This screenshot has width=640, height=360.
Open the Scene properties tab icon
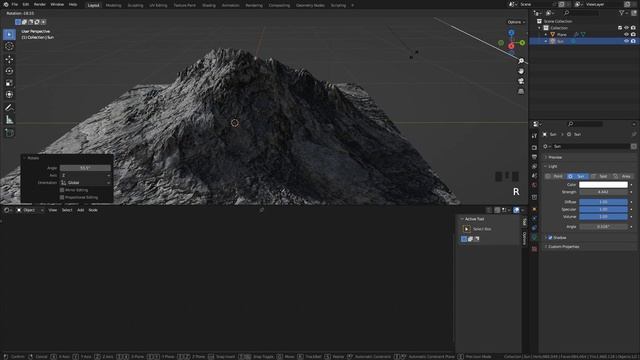[534, 176]
